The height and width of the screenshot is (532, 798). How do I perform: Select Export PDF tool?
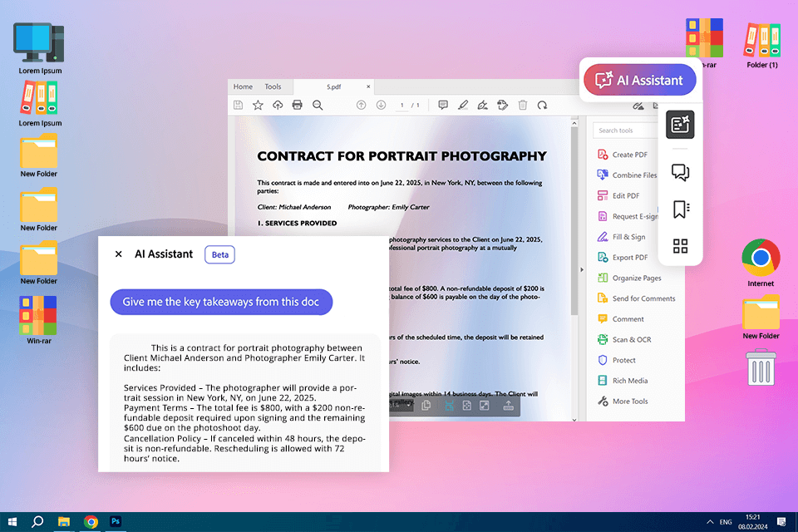click(623, 258)
